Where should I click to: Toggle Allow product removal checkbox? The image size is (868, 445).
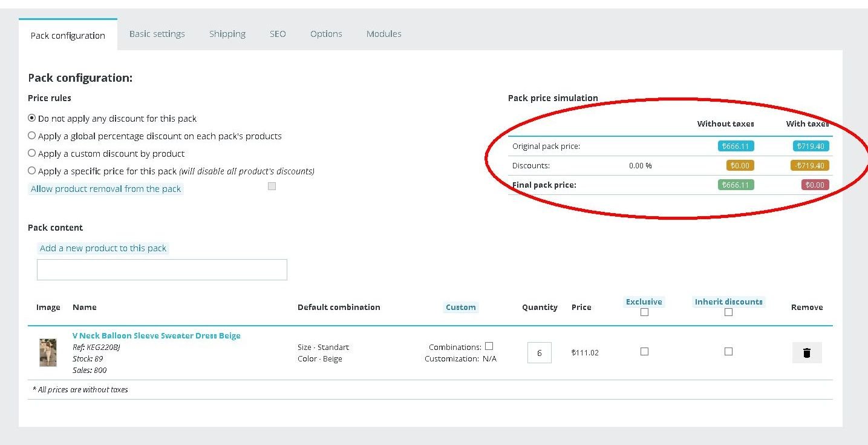tap(272, 186)
